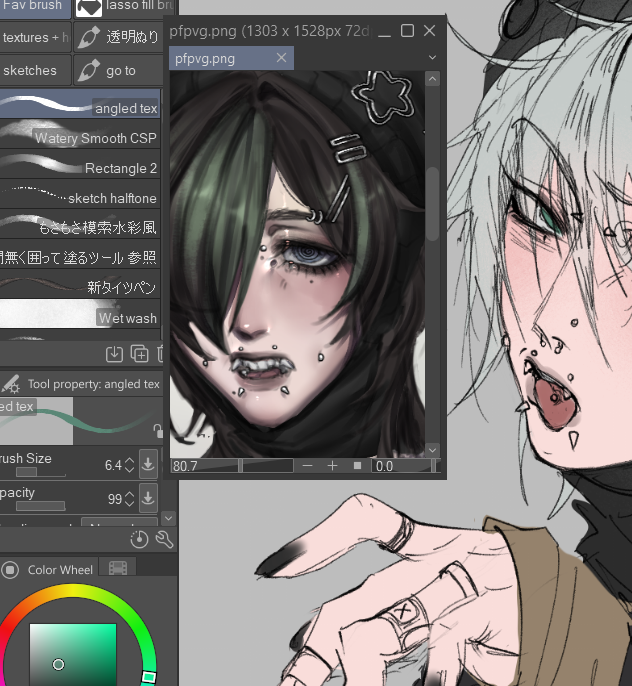Open Brush Size dynamics settings button
Image resolution: width=632 pixels, height=686 pixels.
coord(148,464)
